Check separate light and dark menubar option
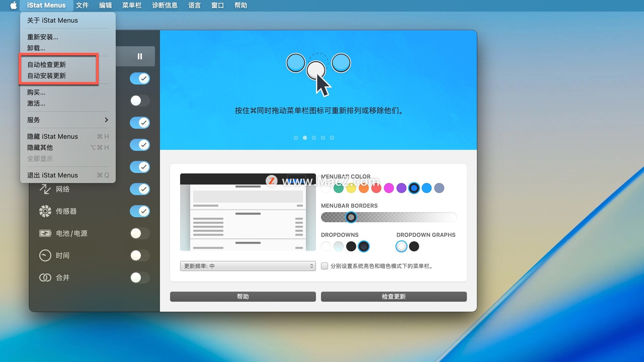The height and width of the screenshot is (362, 644). pos(324,266)
